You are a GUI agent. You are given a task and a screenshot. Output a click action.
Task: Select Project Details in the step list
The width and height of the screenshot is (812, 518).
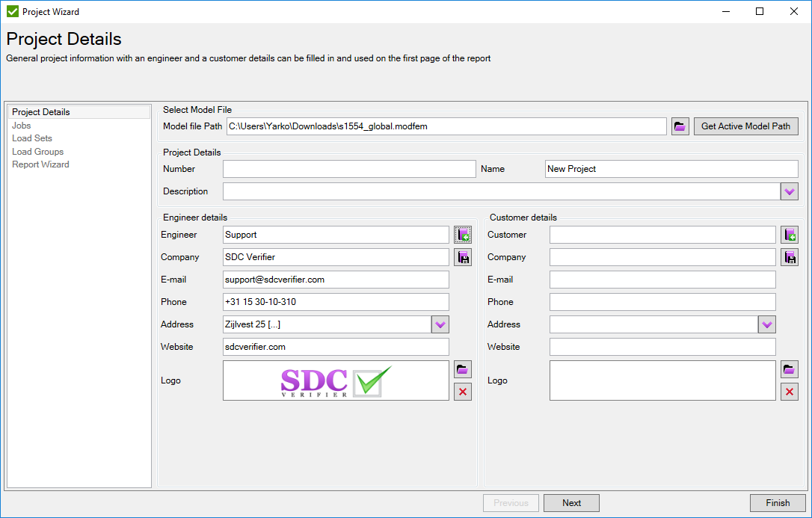point(79,112)
